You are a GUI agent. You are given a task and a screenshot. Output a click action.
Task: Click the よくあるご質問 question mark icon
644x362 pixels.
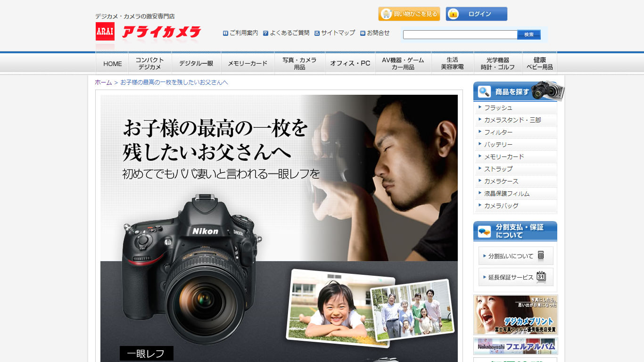265,33
